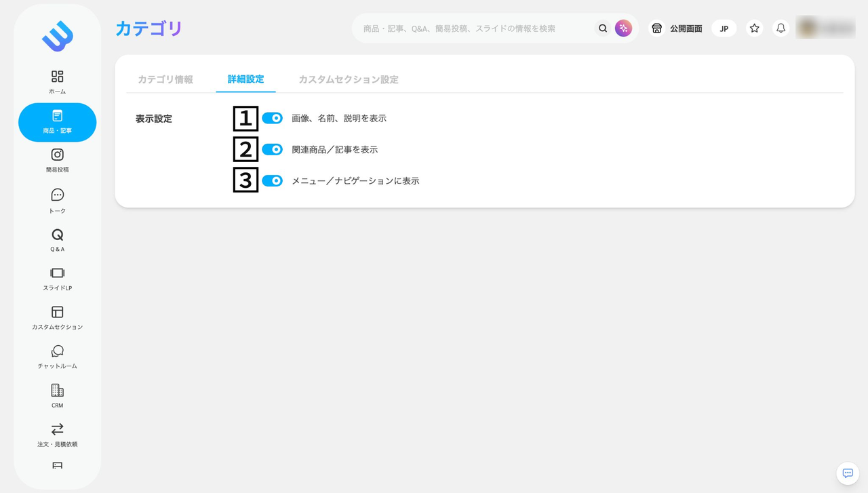Click the star favorites icon
Viewport: 868px width, 493px height.
point(754,28)
